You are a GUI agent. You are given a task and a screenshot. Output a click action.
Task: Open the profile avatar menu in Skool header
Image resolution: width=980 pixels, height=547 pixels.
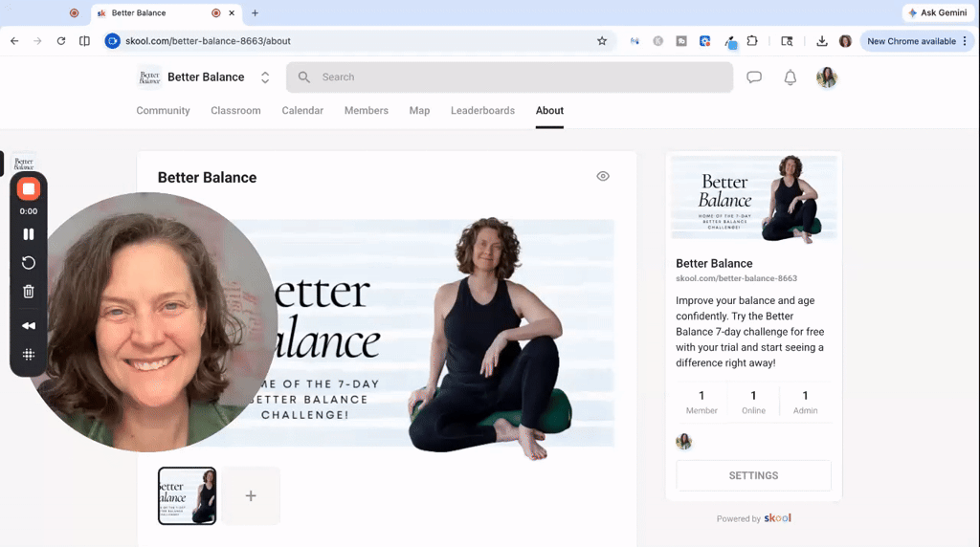click(x=826, y=77)
